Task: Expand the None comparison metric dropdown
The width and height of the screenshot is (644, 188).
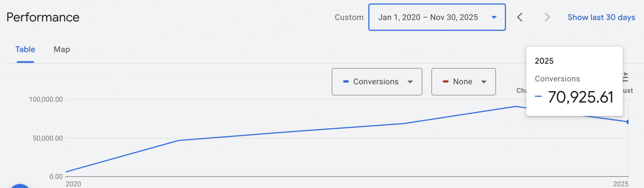Action: pyautogui.click(x=463, y=82)
